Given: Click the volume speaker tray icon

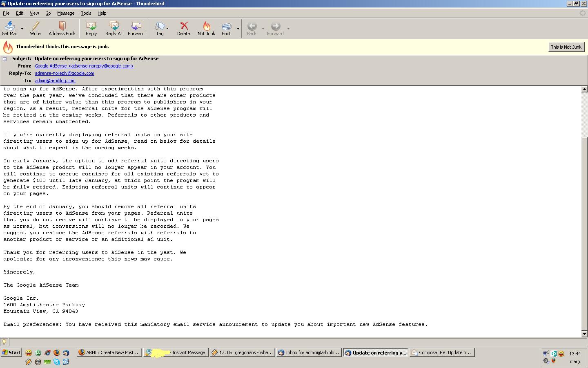Looking at the screenshot, I should [546, 361].
